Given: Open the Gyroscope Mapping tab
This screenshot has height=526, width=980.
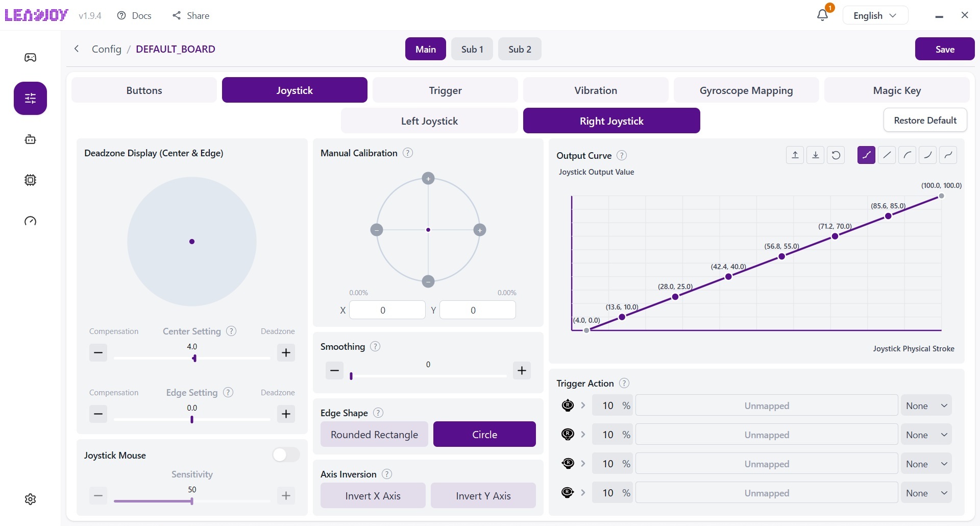Looking at the screenshot, I should click(746, 90).
